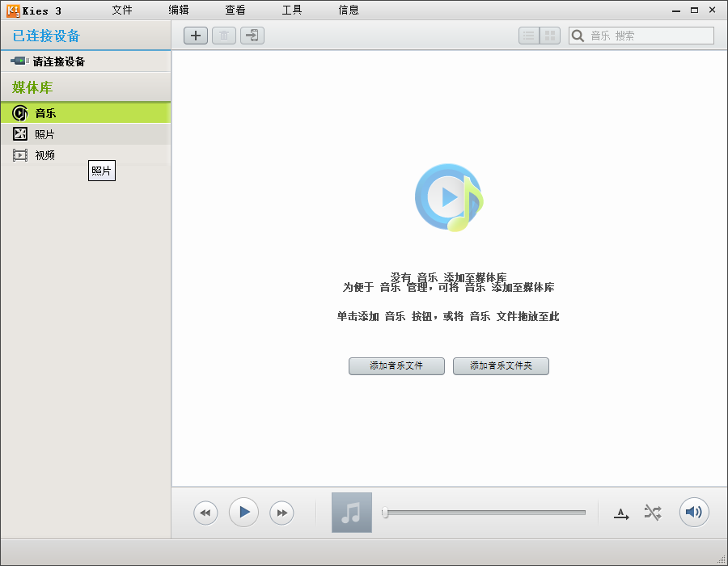Start playback with the play button
Image resolution: width=728 pixels, height=566 pixels.
tap(243, 512)
